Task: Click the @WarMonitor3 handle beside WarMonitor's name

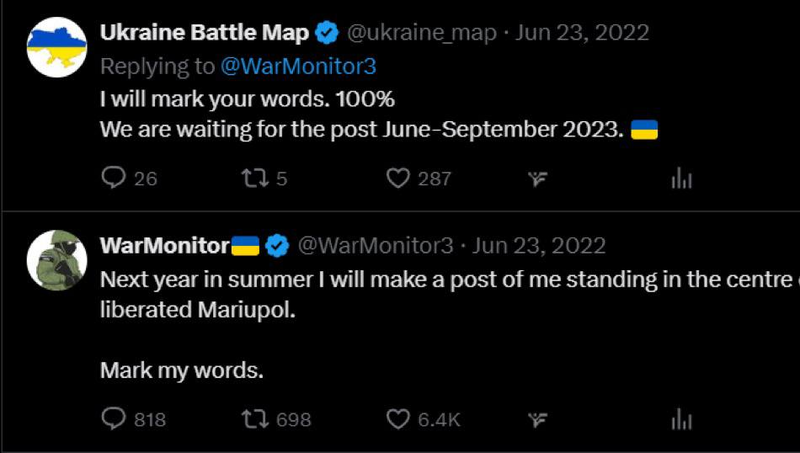Action: pyautogui.click(x=376, y=245)
